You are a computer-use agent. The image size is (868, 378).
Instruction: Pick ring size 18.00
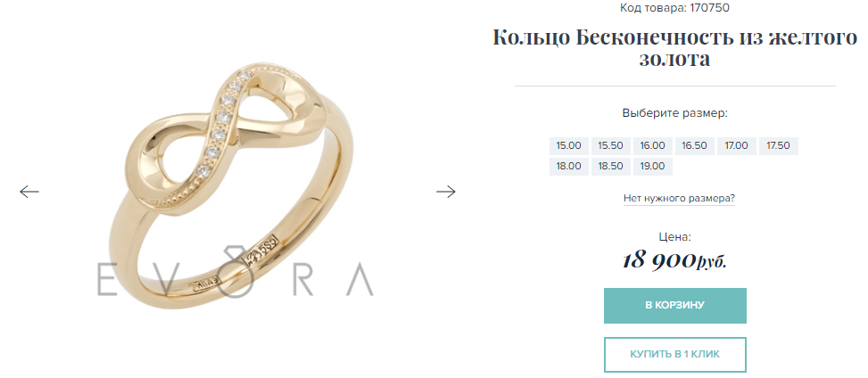click(569, 167)
